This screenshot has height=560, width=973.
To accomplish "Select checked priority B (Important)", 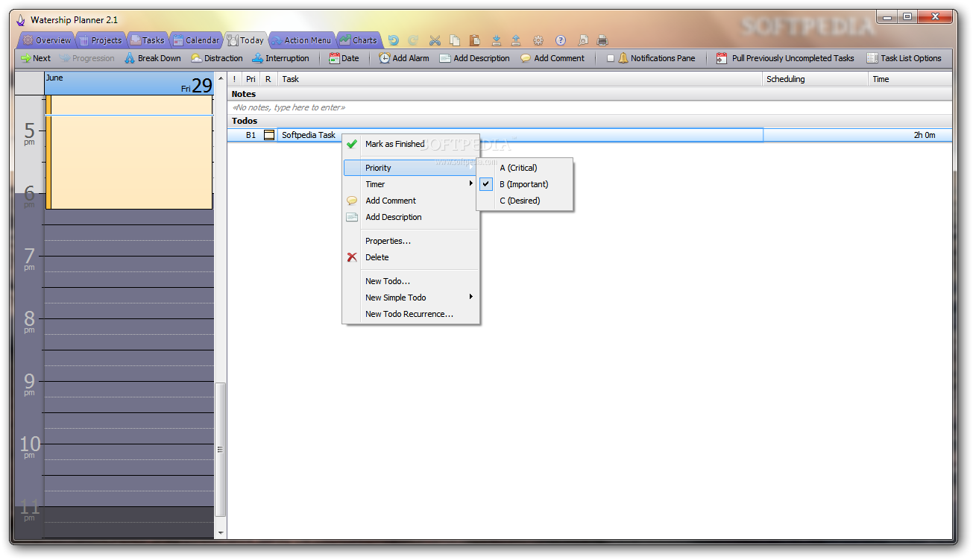I will (x=525, y=184).
